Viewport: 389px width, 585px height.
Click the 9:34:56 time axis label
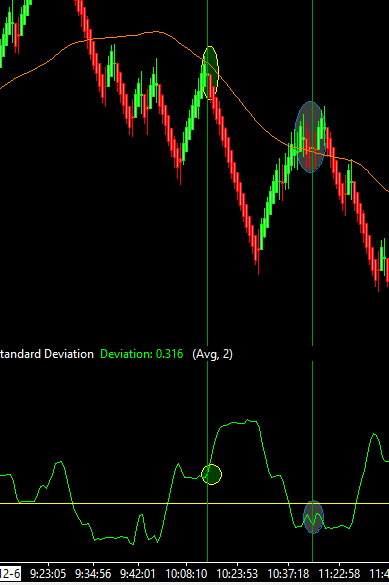(x=93, y=574)
